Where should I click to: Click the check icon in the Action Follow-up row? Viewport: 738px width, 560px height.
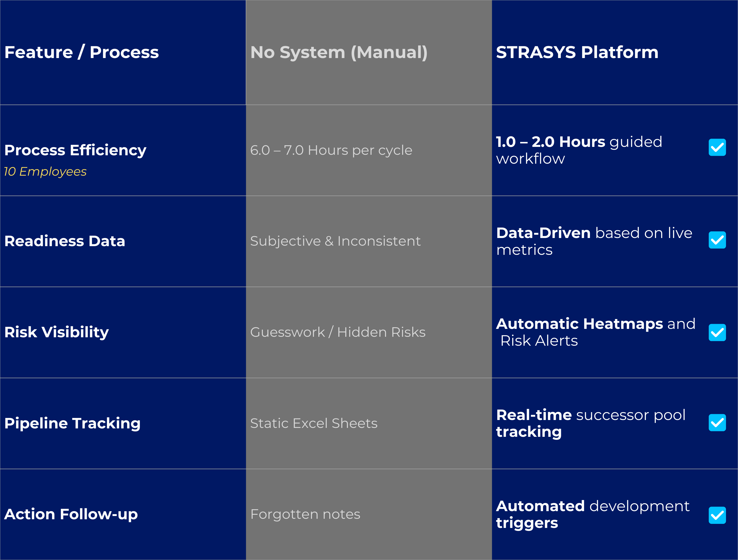pos(717,515)
